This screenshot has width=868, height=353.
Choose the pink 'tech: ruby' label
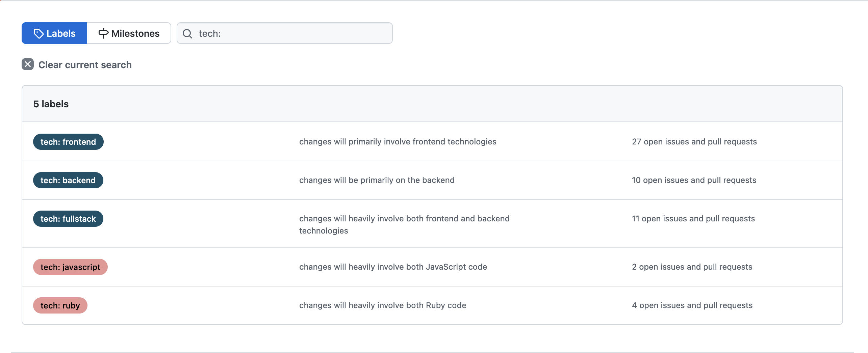tap(60, 305)
